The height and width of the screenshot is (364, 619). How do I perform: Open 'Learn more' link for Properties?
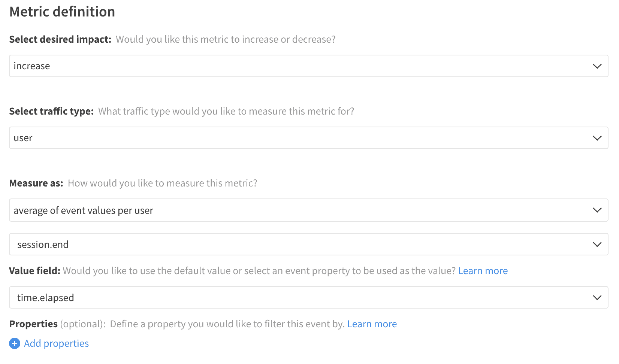pos(372,324)
